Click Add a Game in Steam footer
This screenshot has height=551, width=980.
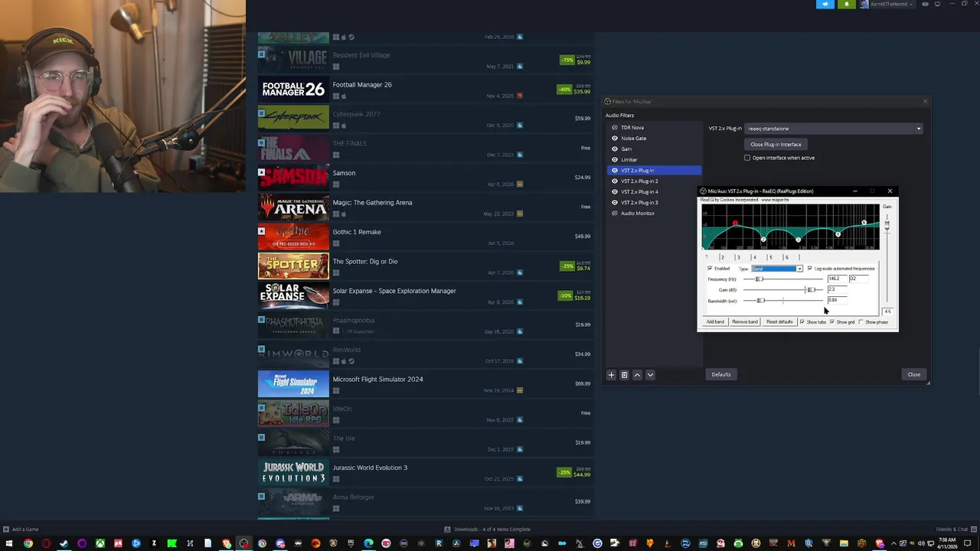pos(21,530)
